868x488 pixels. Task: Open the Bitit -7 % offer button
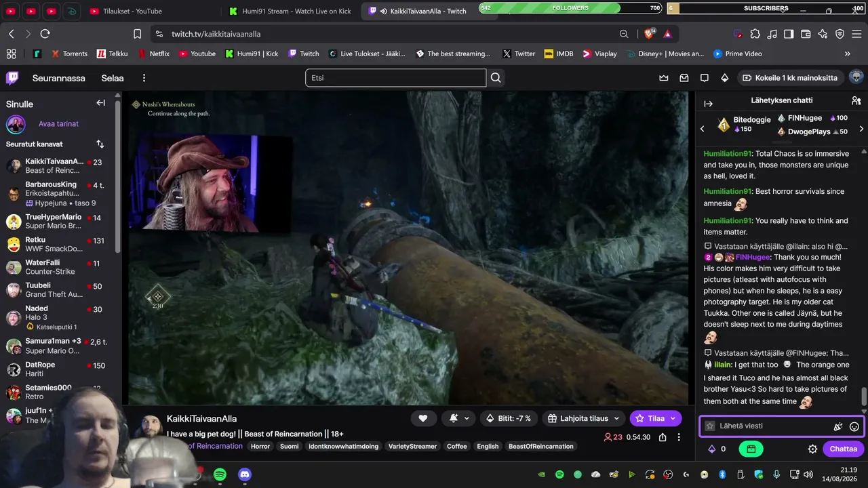point(509,418)
